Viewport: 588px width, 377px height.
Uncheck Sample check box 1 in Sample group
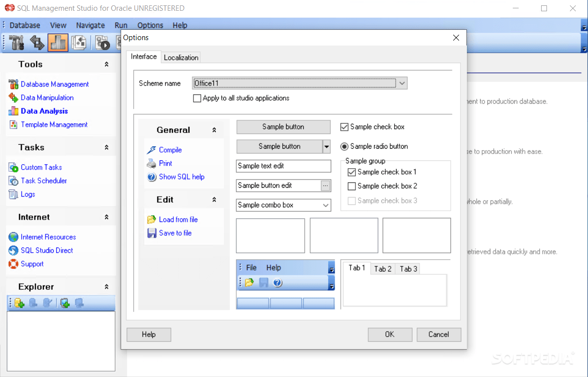pyautogui.click(x=352, y=172)
